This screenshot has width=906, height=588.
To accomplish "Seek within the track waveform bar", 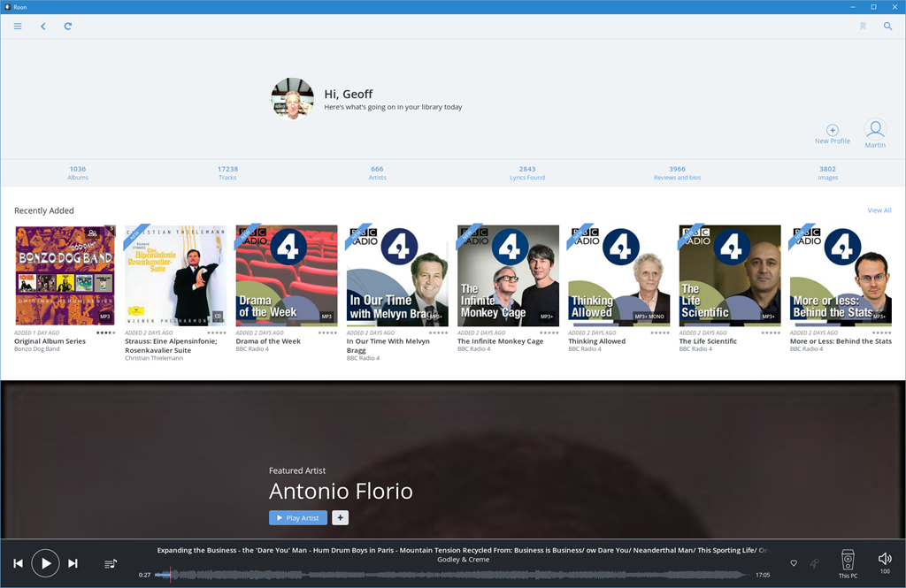I will [x=442, y=575].
